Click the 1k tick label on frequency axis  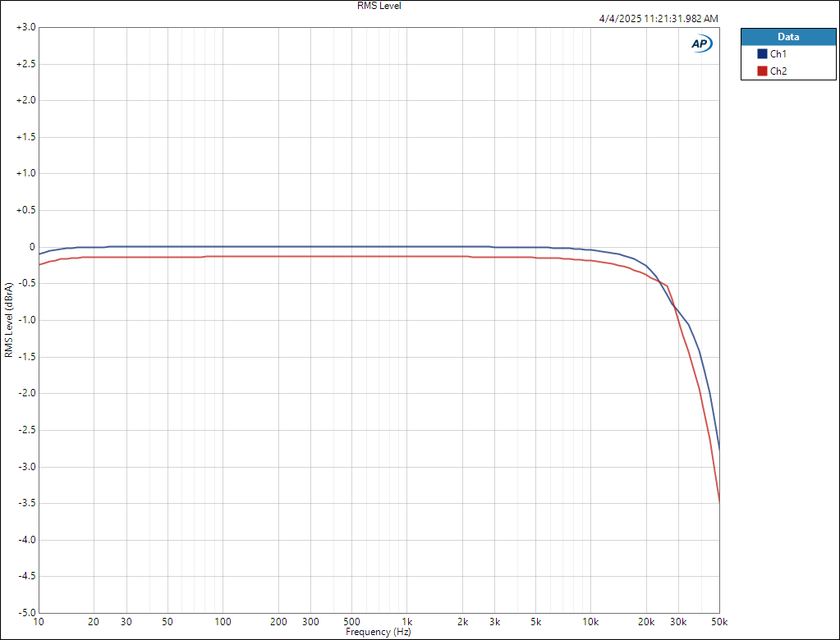pyautogui.click(x=406, y=622)
